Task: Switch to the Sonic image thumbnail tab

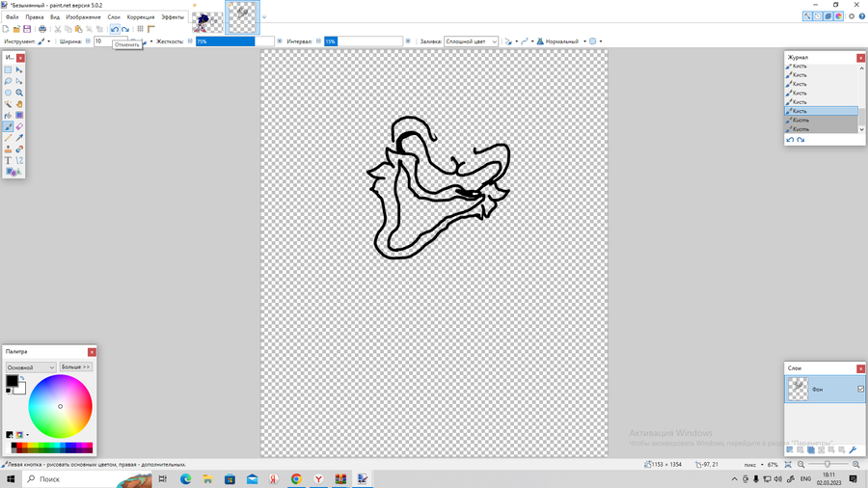Action: tap(207, 21)
